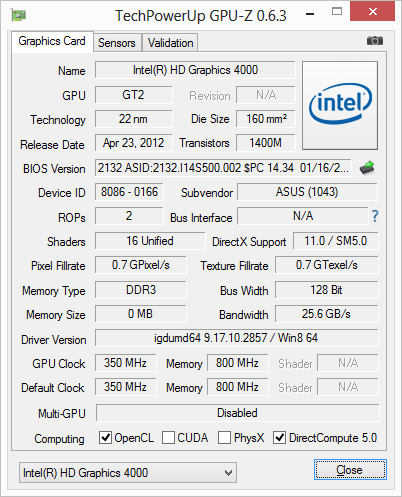
Task: Click the Multi-GPU Disabled field
Action: click(237, 413)
